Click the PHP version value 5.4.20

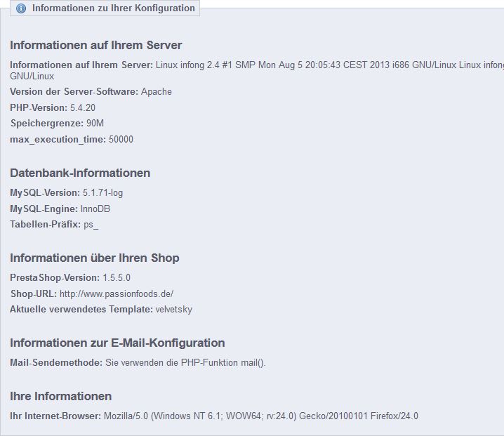[x=83, y=107]
